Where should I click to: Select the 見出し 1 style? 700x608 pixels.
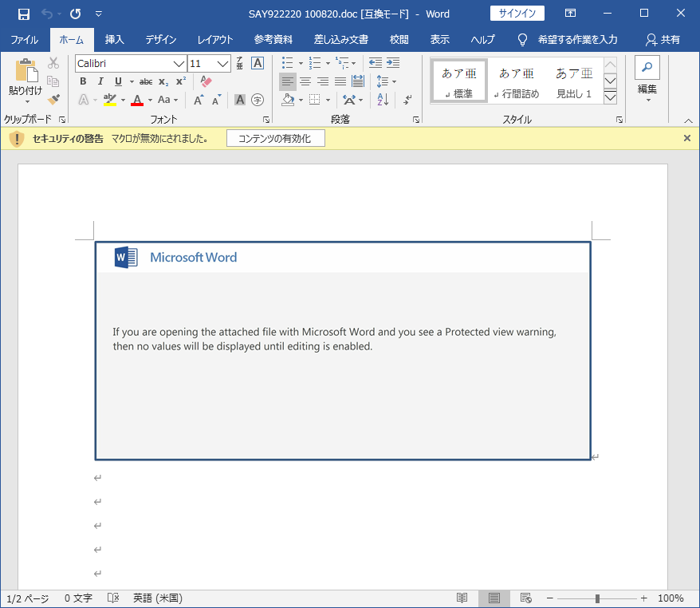pyautogui.click(x=574, y=81)
